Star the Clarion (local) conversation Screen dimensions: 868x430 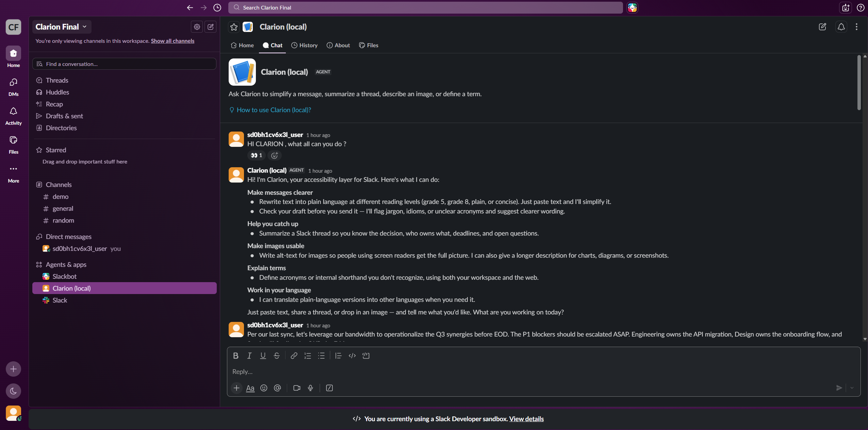coord(234,27)
